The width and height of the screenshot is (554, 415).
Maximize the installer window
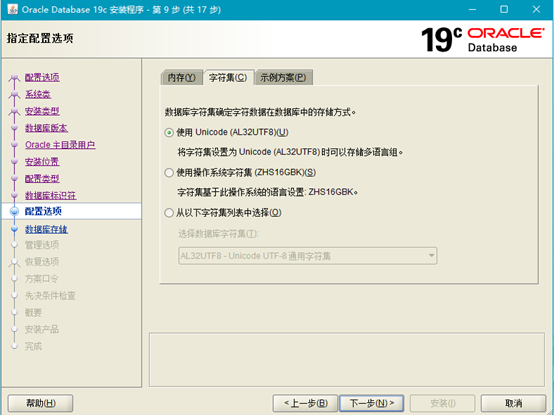504,10
